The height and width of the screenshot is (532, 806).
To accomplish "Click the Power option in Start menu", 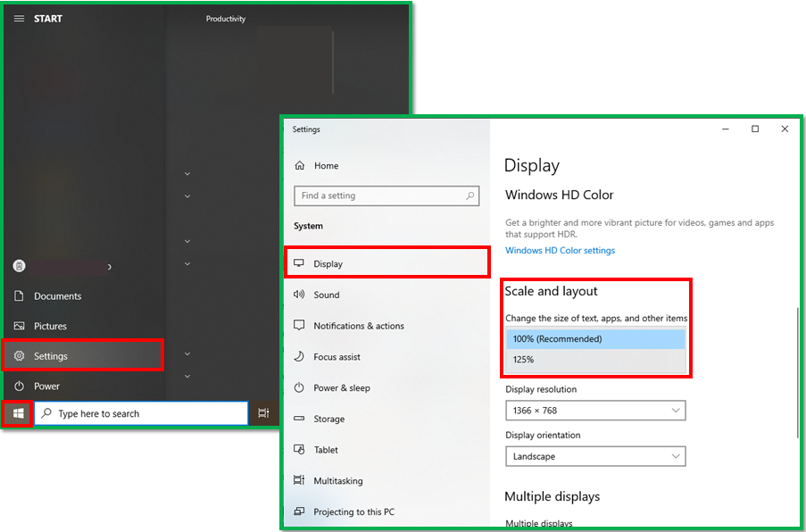I will 83,386.
